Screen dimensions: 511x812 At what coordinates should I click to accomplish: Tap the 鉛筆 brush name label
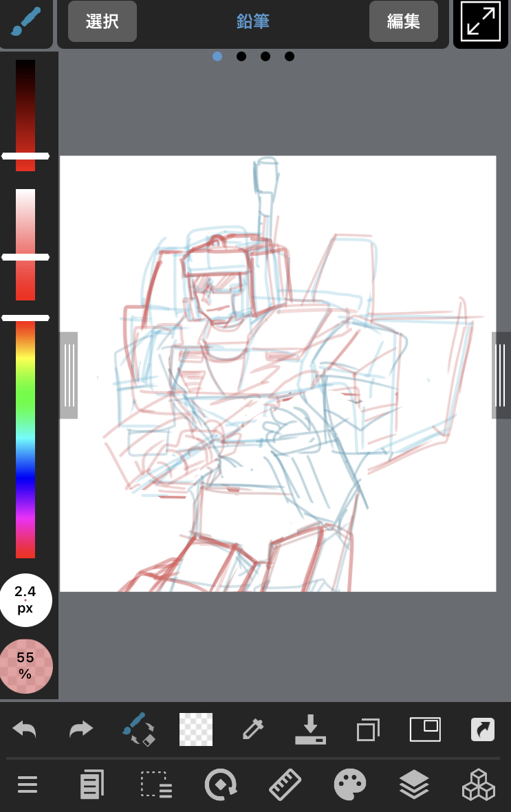pyautogui.click(x=253, y=21)
